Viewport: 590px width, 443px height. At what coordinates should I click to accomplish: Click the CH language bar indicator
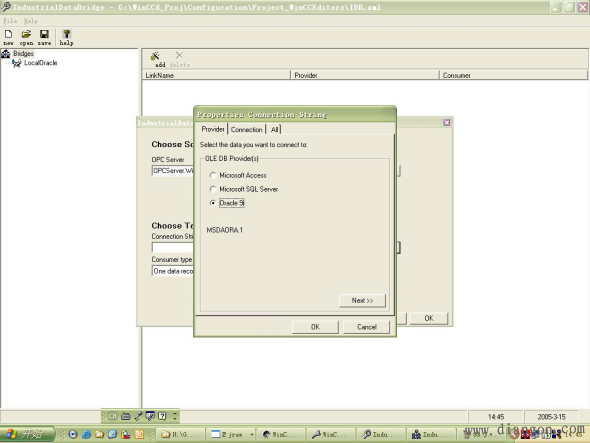[113, 416]
